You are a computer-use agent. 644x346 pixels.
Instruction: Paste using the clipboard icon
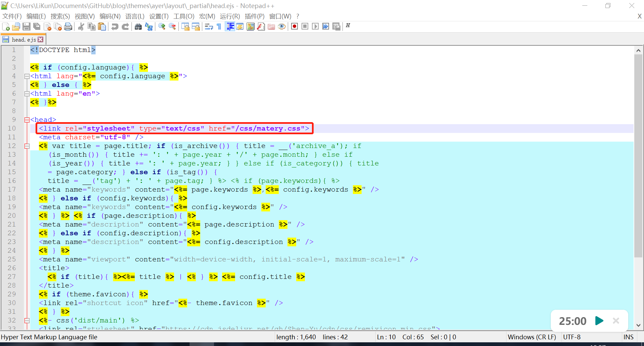(102, 27)
